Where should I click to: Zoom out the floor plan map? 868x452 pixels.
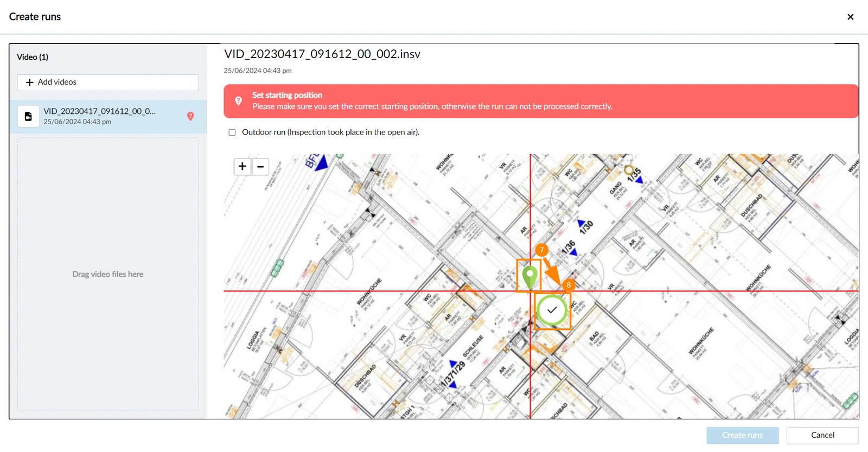click(x=260, y=167)
